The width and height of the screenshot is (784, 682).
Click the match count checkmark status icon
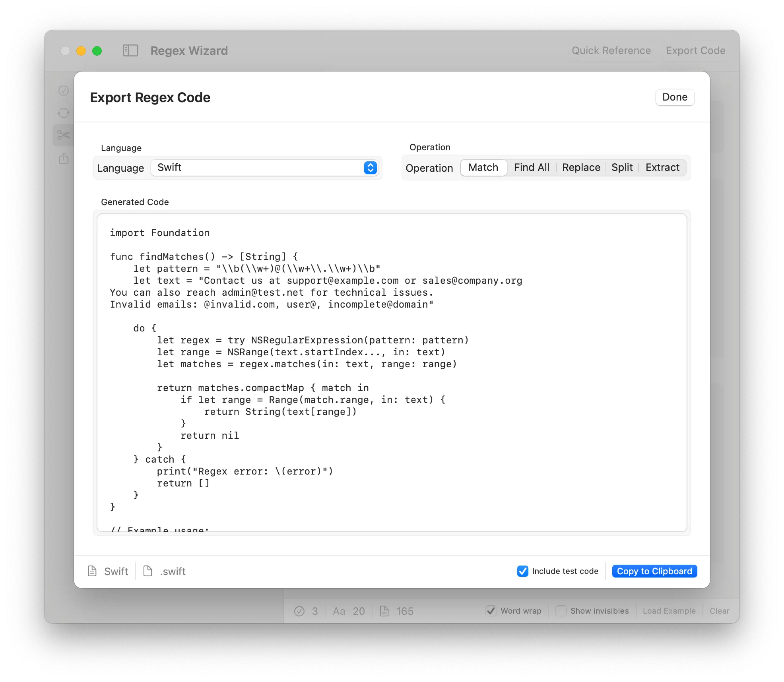[299, 611]
